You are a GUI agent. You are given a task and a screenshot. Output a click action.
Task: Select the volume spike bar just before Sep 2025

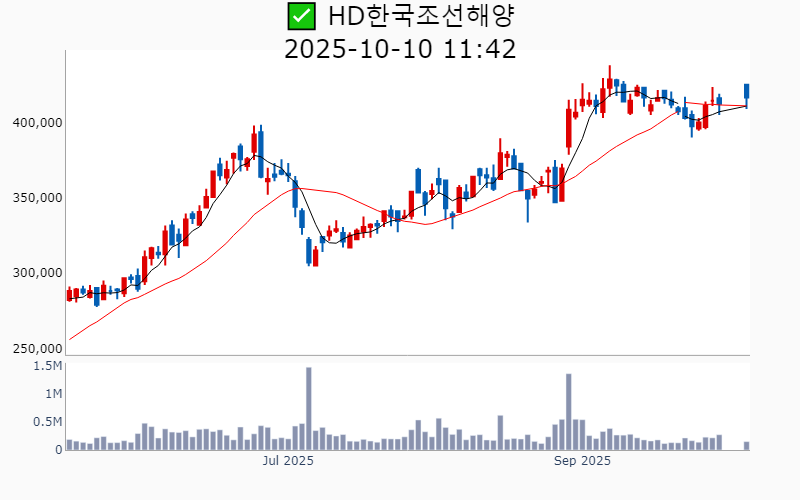click(x=568, y=412)
